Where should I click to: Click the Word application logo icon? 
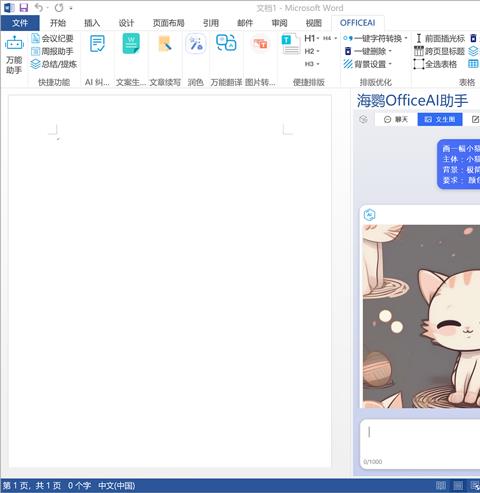click(9, 7)
